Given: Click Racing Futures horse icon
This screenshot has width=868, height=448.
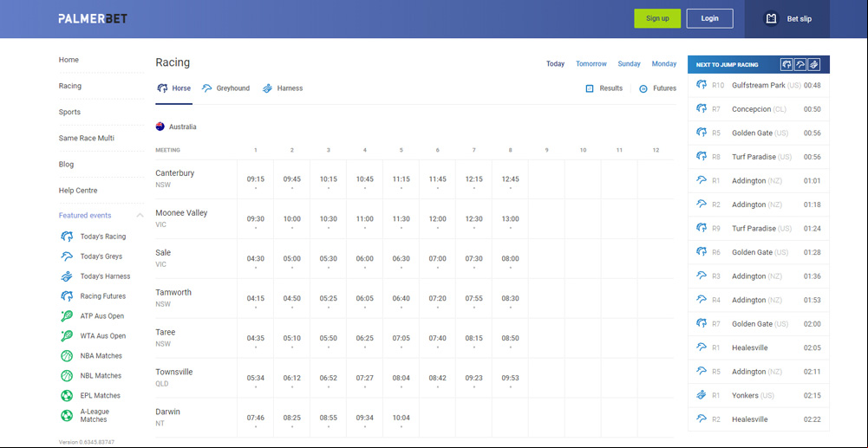Looking at the screenshot, I should click(67, 295).
